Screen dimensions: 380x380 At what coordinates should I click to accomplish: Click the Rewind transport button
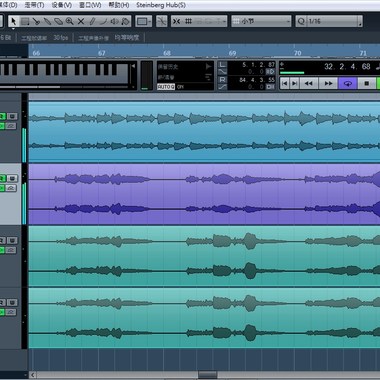(x=309, y=83)
